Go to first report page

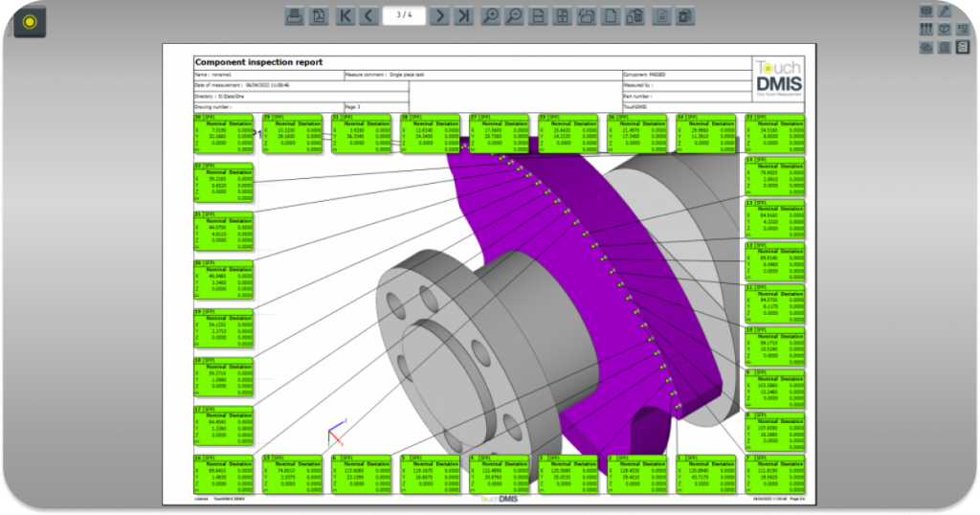tap(345, 15)
